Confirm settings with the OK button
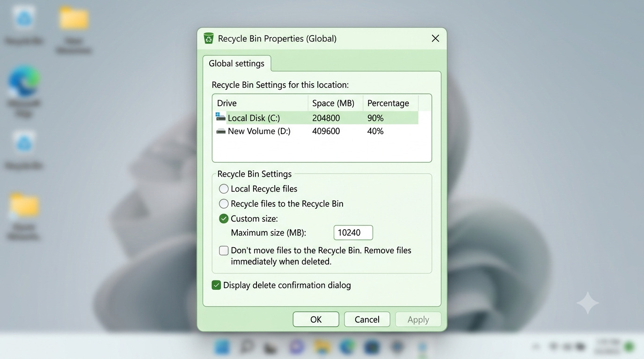Viewport: 644px width, 359px height. [x=316, y=319]
